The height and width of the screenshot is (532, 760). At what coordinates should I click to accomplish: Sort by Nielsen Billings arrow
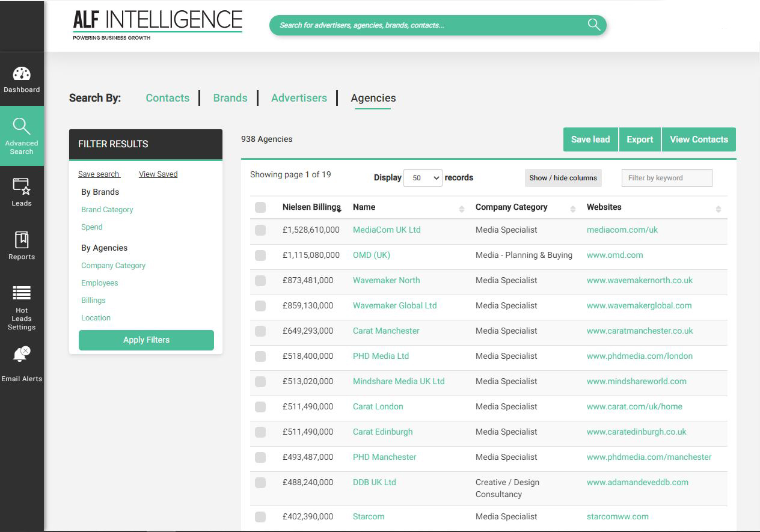coord(339,209)
